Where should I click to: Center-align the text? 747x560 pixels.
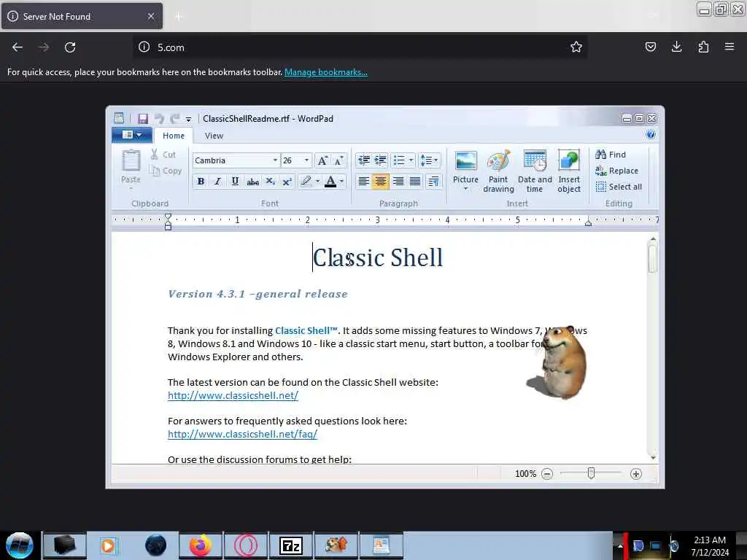click(x=380, y=182)
